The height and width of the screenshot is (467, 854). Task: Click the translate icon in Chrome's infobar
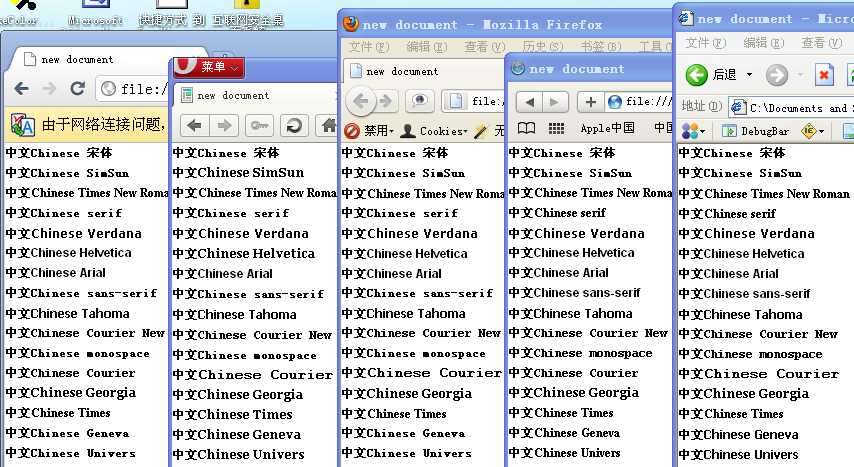coord(22,125)
